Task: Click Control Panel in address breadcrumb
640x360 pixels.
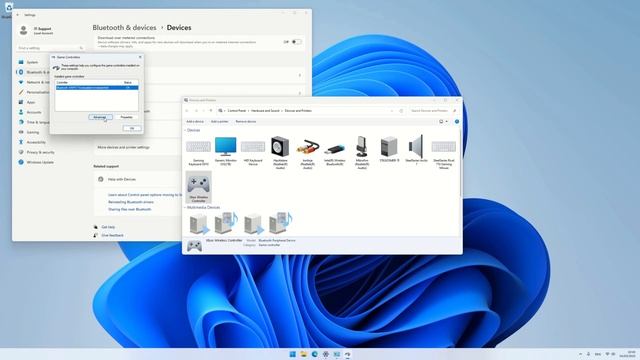Action: point(237,111)
